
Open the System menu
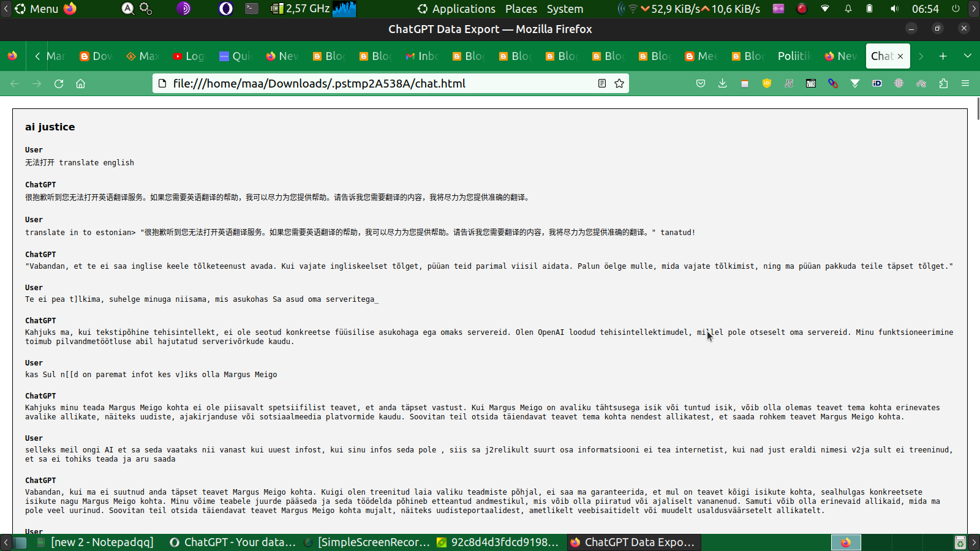tap(565, 9)
